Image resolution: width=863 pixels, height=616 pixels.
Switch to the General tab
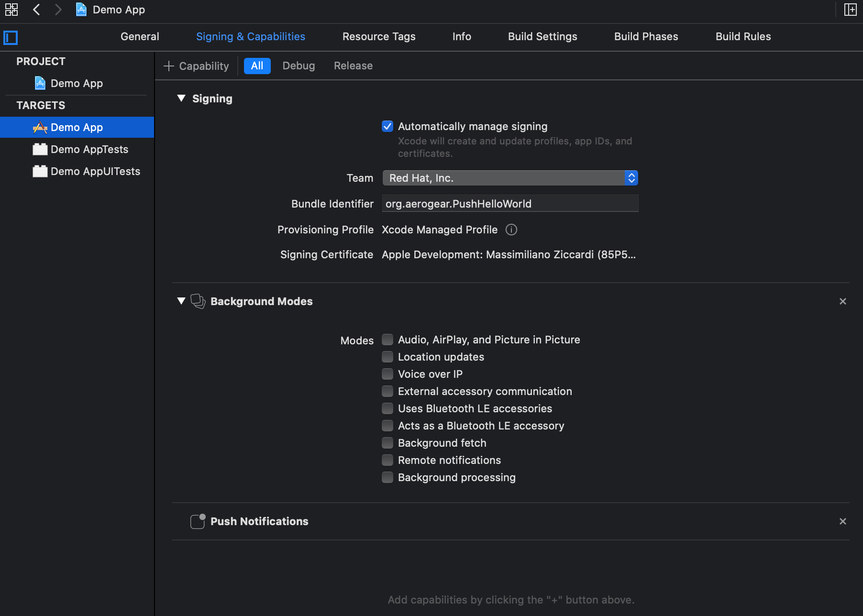click(140, 36)
